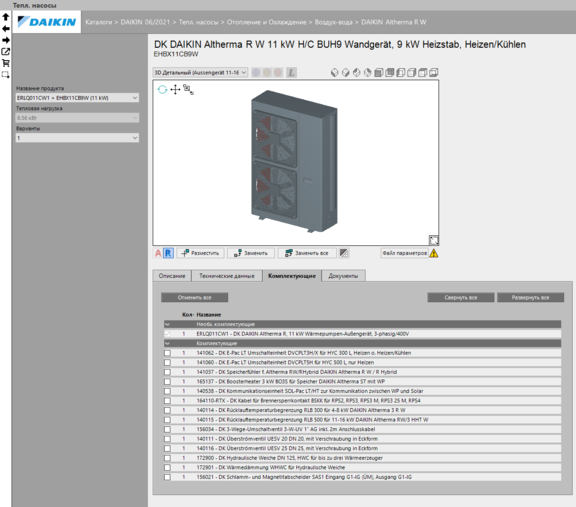Click the open-external link icon in sidebar
This screenshot has width=576, height=507.
(x=6, y=51)
